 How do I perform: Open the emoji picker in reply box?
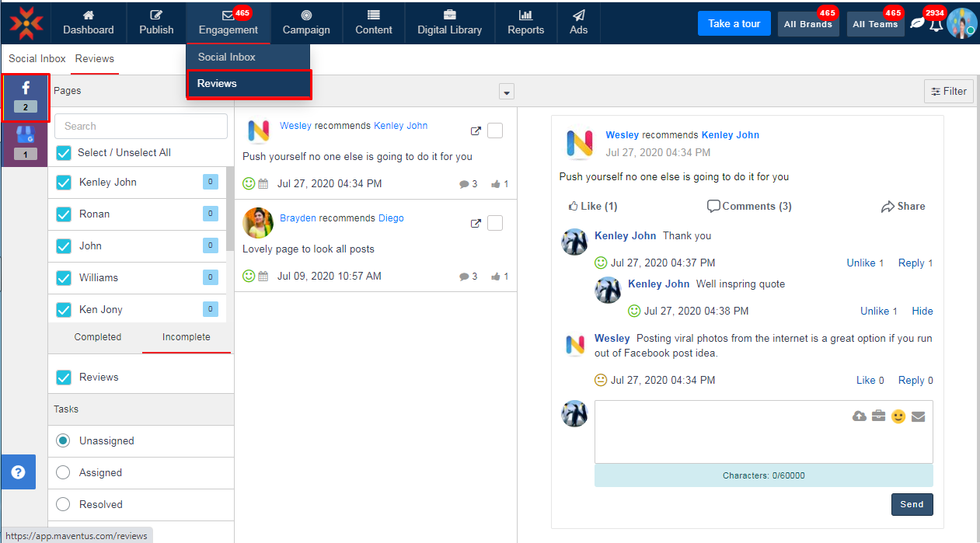pyautogui.click(x=898, y=416)
